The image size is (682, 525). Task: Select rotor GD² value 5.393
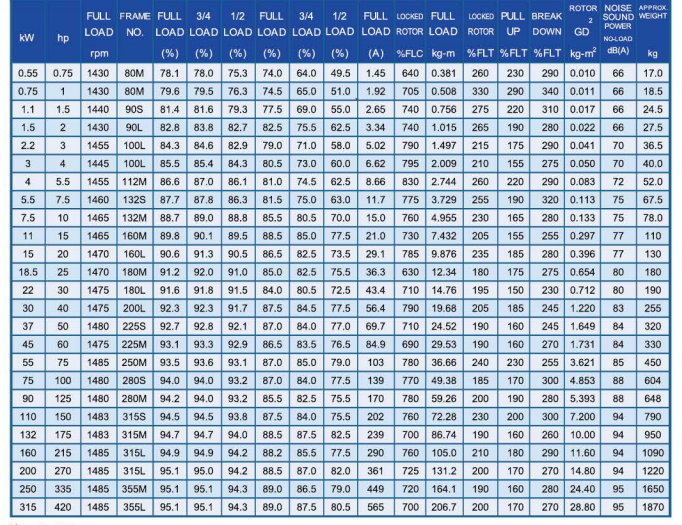click(x=582, y=399)
